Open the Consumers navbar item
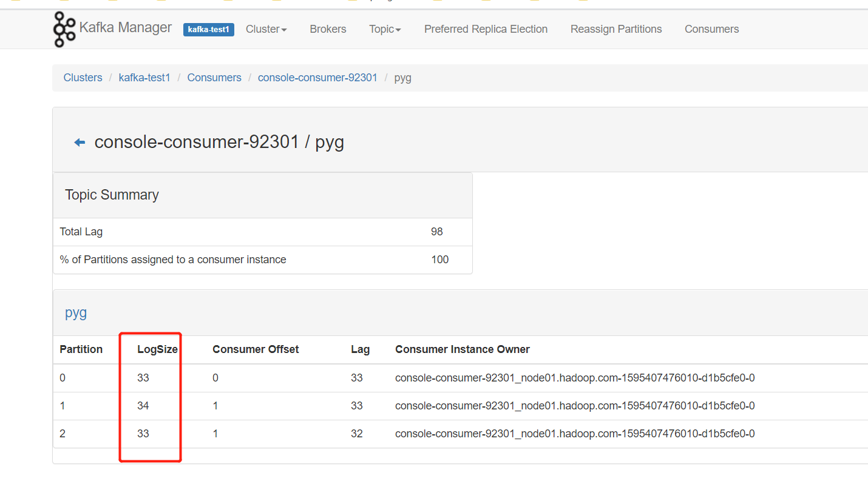This screenshot has height=501, width=868. pos(711,29)
